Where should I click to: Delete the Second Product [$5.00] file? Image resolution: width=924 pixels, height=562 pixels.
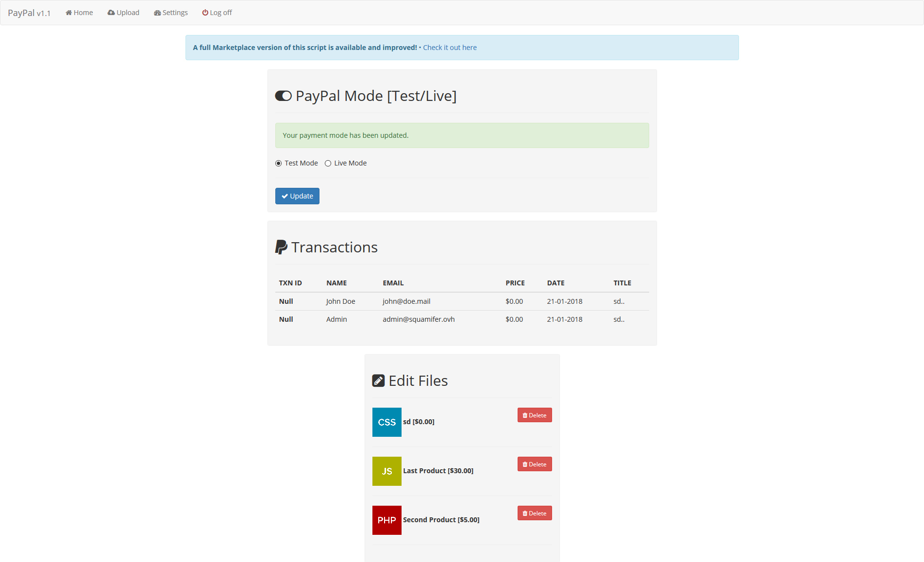pyautogui.click(x=535, y=513)
